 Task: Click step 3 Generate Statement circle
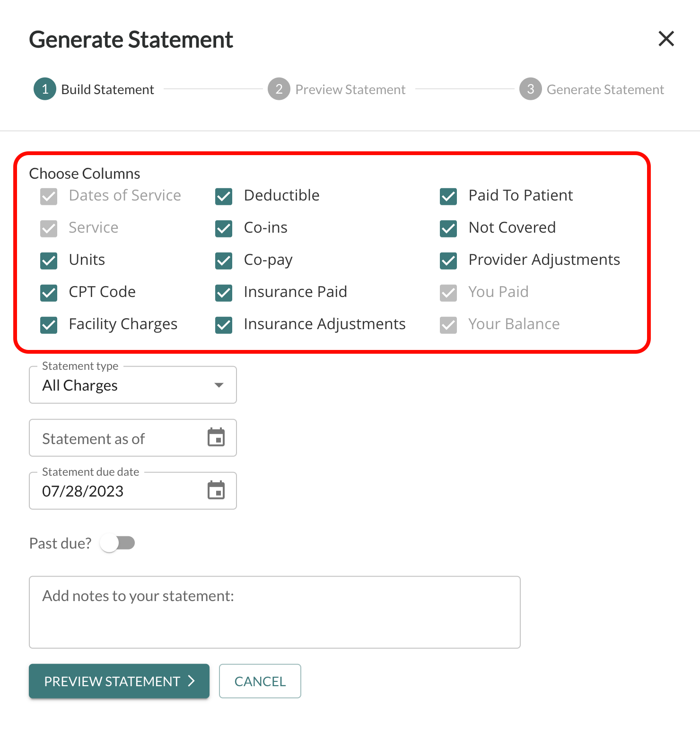[531, 89]
